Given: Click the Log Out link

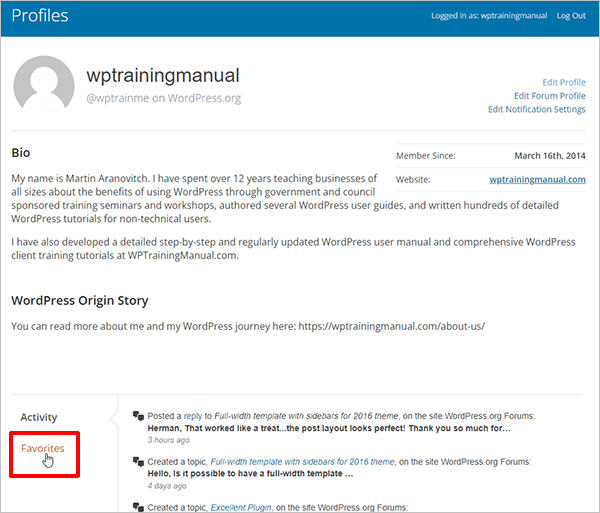Looking at the screenshot, I should coord(571,16).
